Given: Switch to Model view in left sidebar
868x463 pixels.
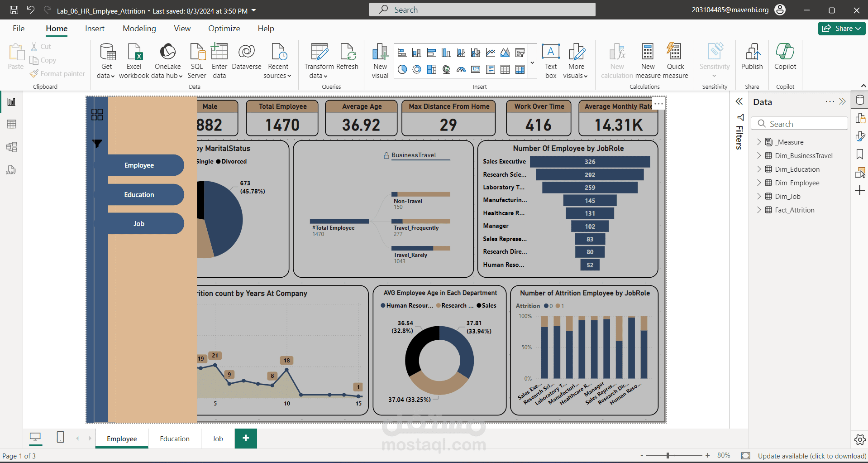Looking at the screenshot, I should pyautogui.click(x=11, y=147).
